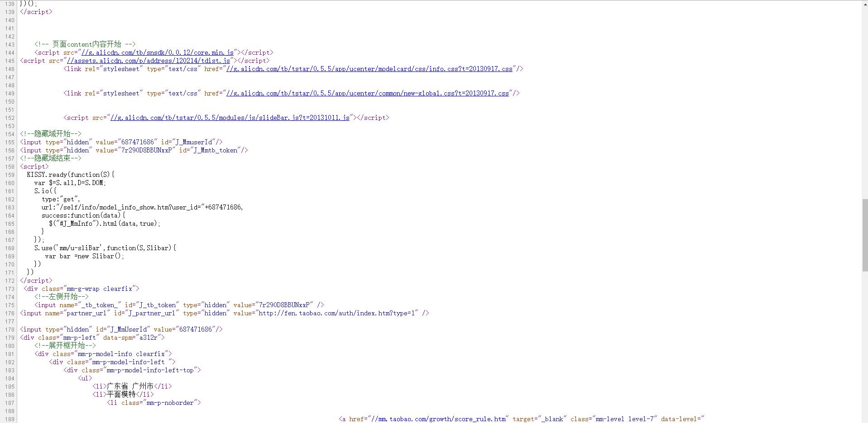Click the text 'var $=S.all,D=S.DOM;'
This screenshot has width=868, height=423.
[x=70, y=183]
